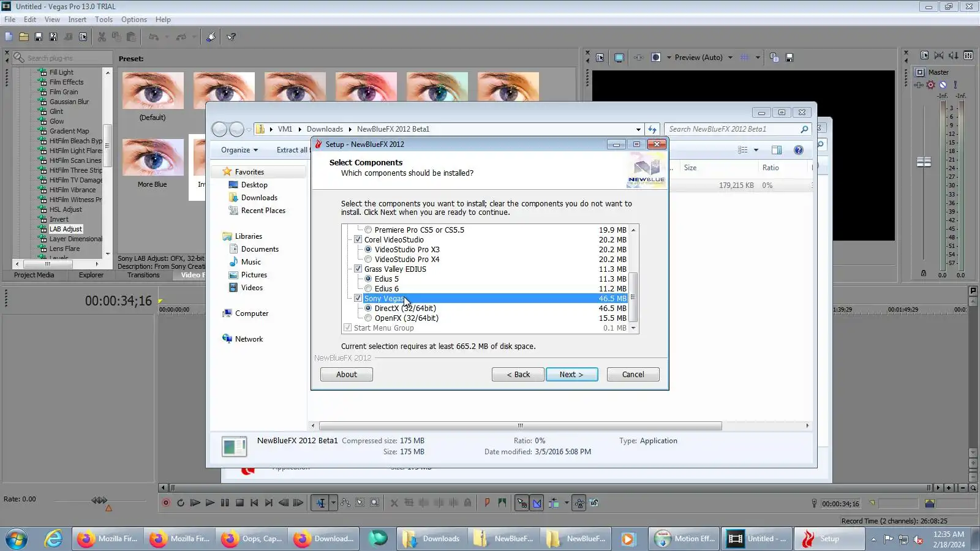Pause playback in the transport bar

coord(225,503)
